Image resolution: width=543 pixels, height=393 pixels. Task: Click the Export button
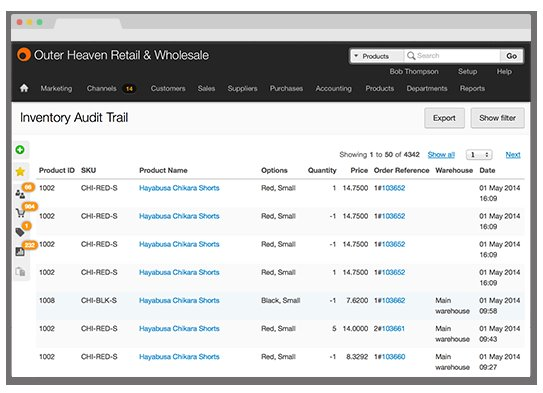[444, 118]
